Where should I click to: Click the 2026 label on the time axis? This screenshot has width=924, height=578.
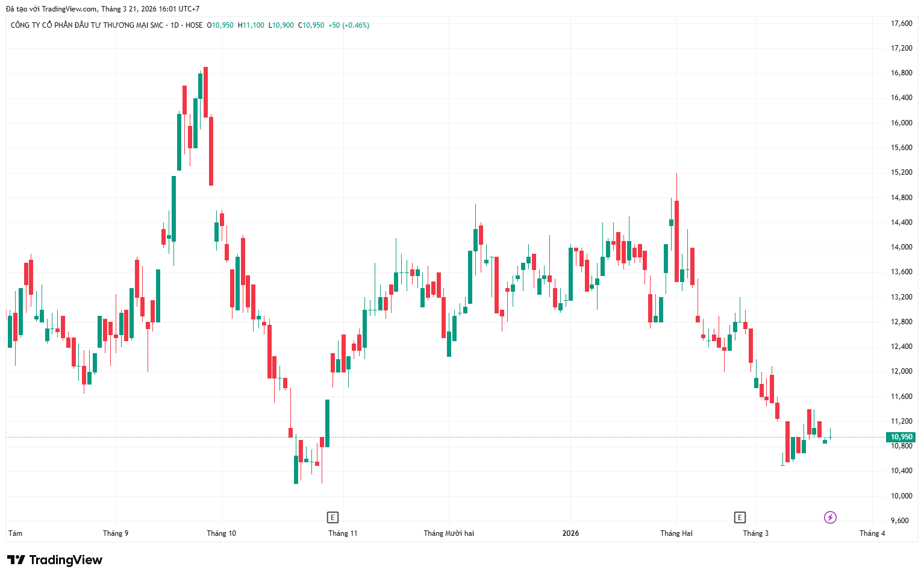pos(570,533)
